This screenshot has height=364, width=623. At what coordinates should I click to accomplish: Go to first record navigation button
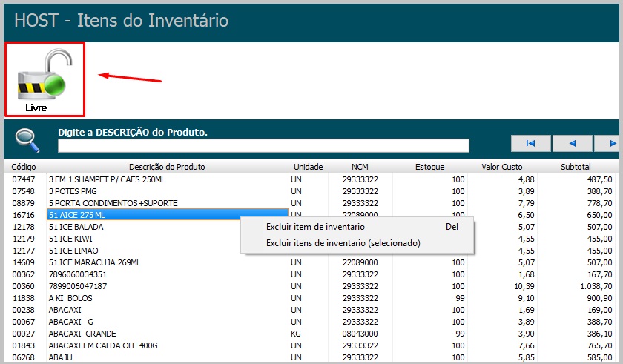tap(530, 143)
